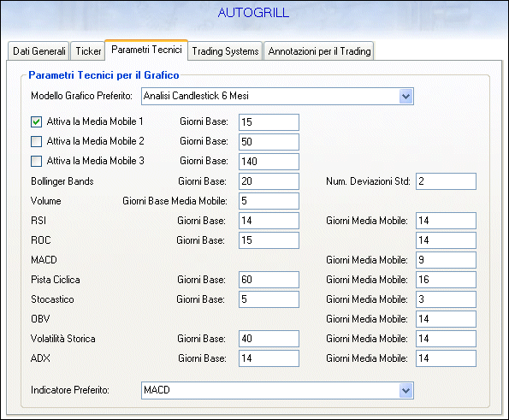This screenshot has height=420, width=509.
Task: Enable Attiva la Media Mobile 2 checkbox
Action: pyautogui.click(x=36, y=141)
